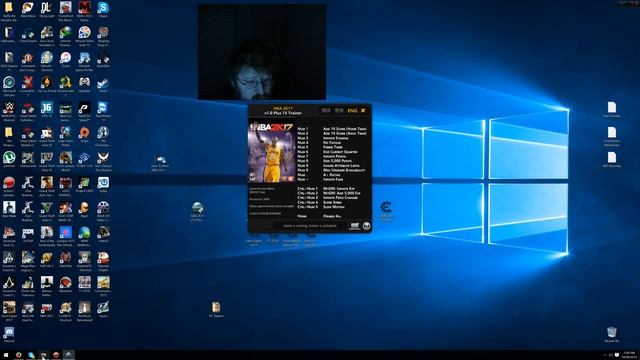Viewport: 640px width, 360px height.
Task: Open the uTorrent desktop shortcut
Action: point(9,158)
